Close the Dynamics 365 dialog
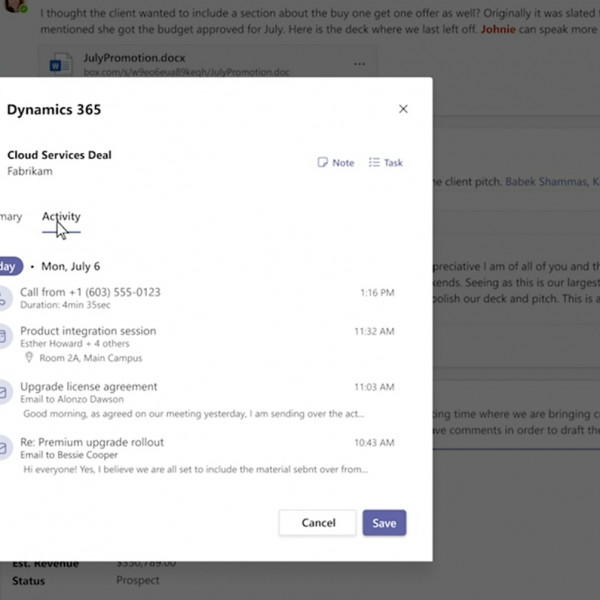The height and width of the screenshot is (600, 600). pos(403,109)
